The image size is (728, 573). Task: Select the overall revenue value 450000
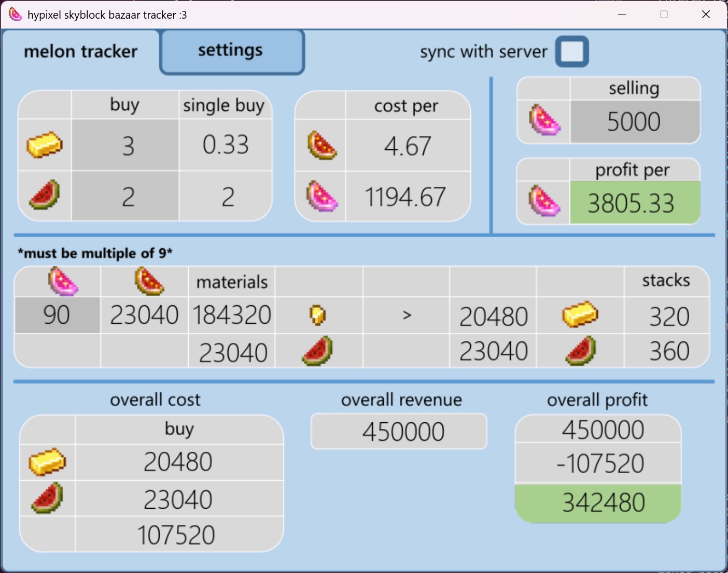tap(403, 432)
